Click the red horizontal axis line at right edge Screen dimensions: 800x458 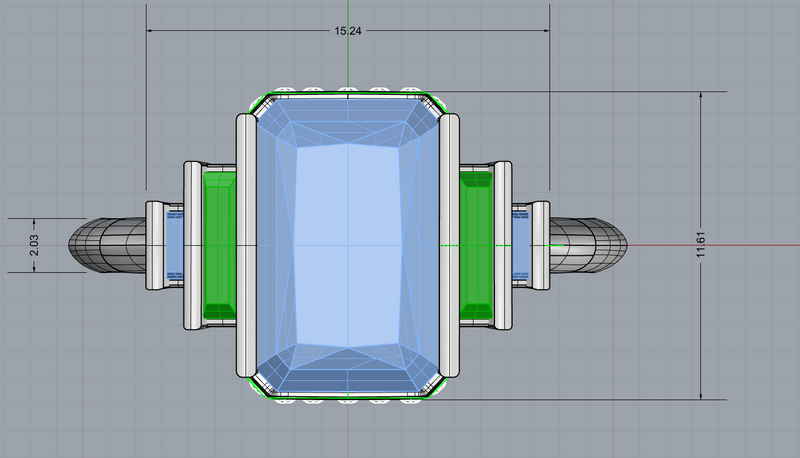(720, 244)
